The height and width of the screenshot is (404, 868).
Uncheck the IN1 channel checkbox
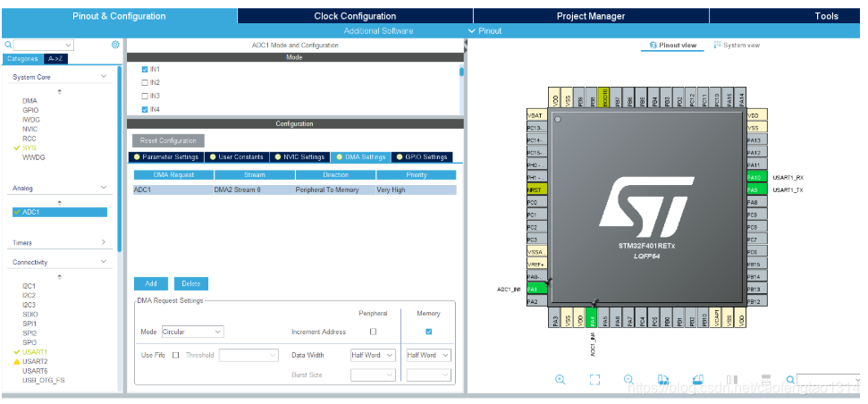(x=145, y=69)
